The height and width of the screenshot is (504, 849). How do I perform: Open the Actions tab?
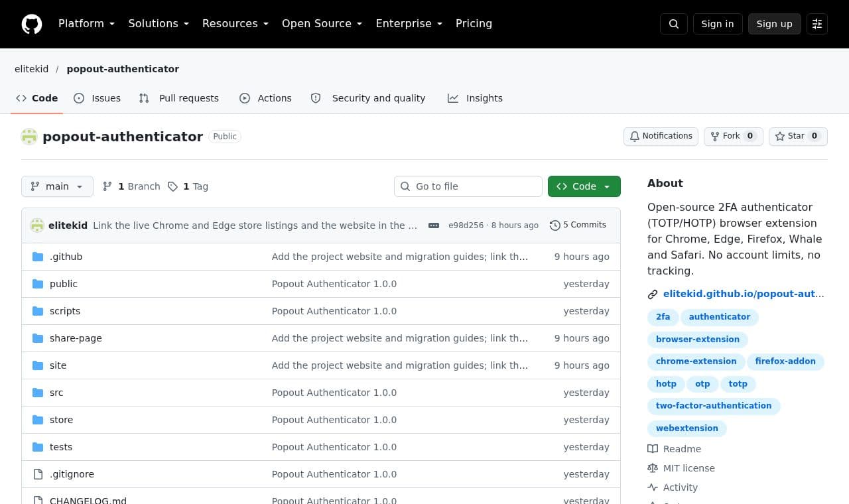point(266,98)
